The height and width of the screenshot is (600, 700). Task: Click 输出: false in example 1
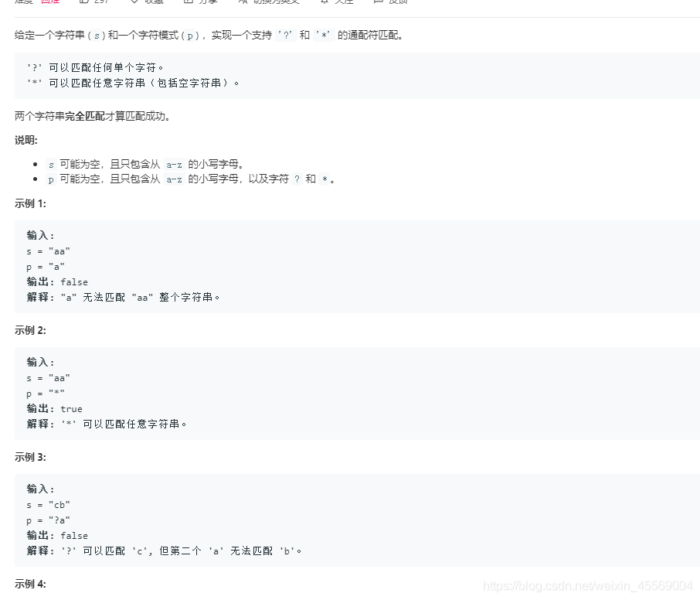pyautogui.click(x=57, y=282)
